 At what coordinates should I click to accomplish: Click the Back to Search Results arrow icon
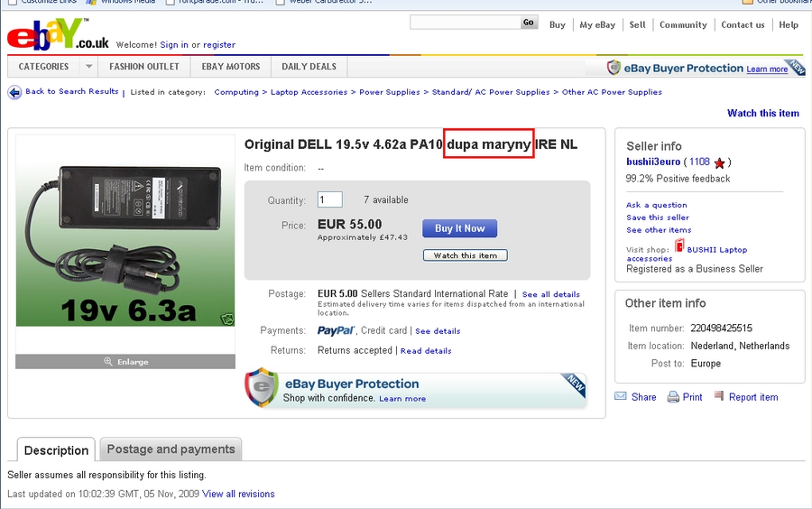(14, 92)
